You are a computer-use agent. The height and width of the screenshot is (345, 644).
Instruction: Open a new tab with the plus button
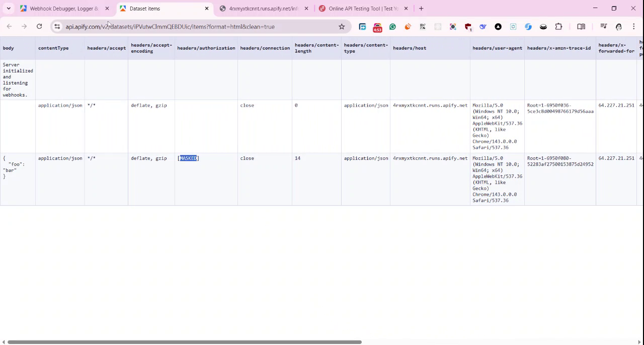421,9
